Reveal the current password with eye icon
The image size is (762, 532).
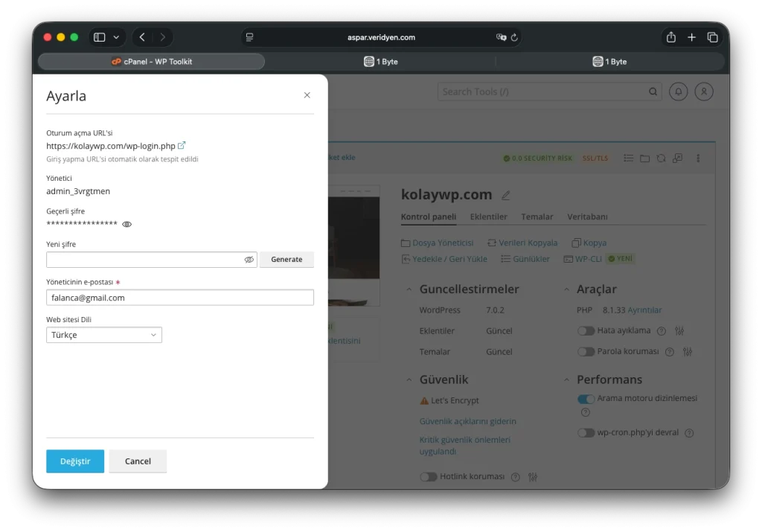(x=127, y=224)
